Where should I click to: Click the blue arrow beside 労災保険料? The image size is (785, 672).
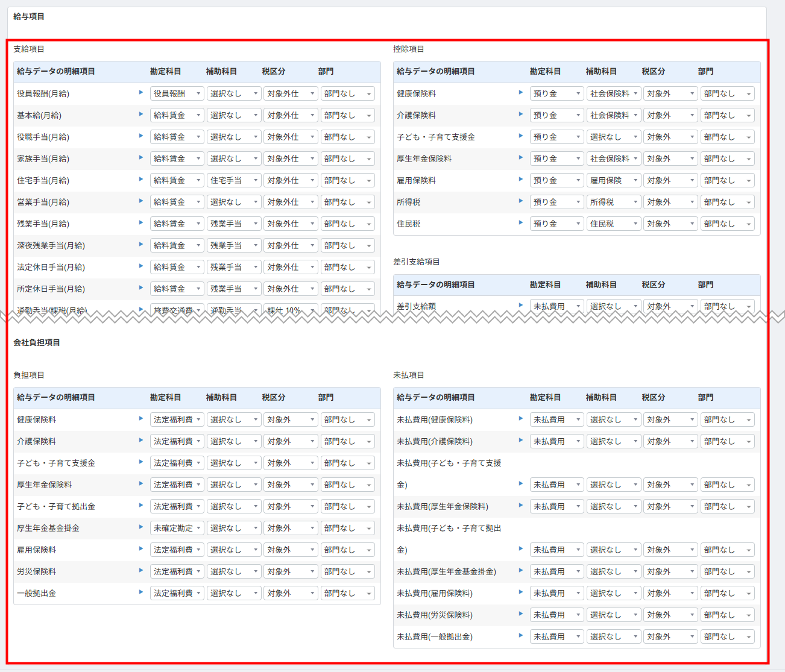(x=141, y=571)
